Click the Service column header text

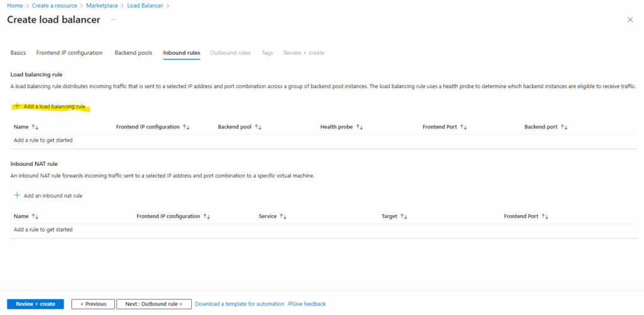(268, 216)
